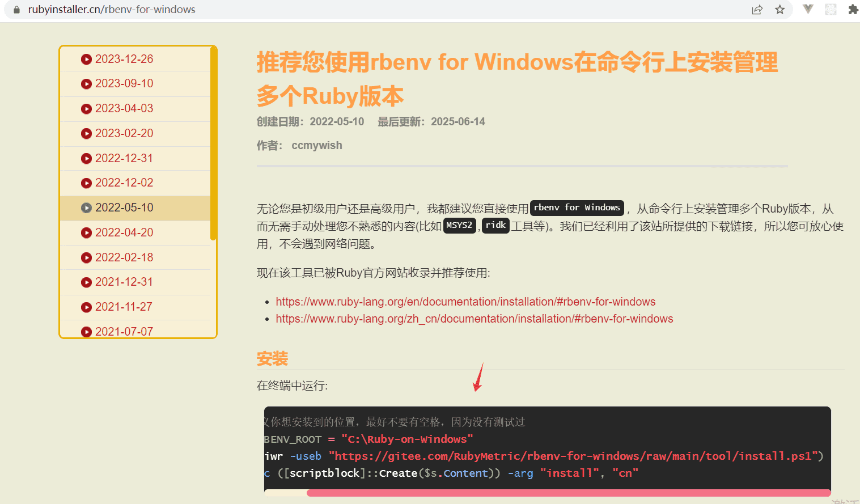Open the 2022-02-18 article link
This screenshot has height=504, width=860.
(x=124, y=257)
